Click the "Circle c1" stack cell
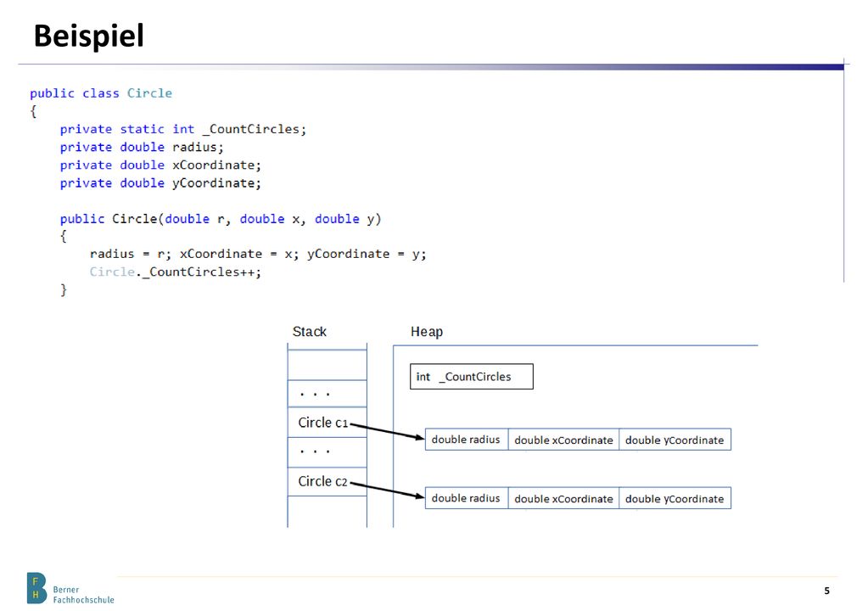868x611 pixels. [328, 423]
